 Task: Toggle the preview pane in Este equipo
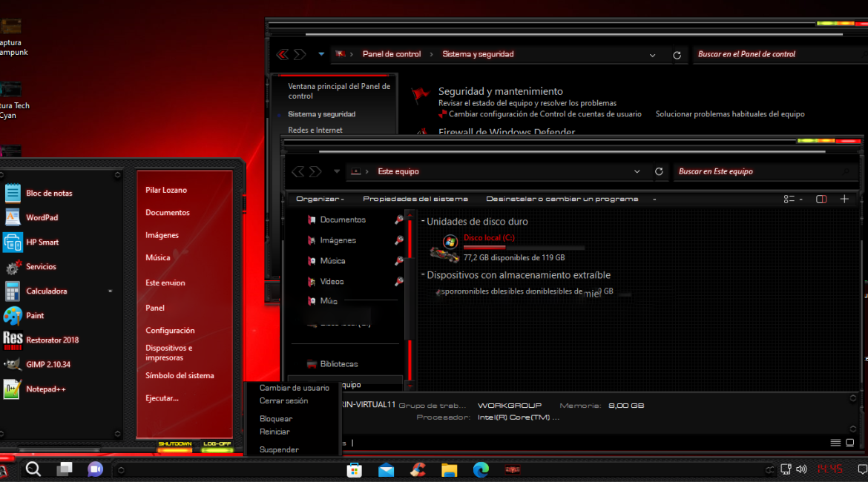pos(821,199)
